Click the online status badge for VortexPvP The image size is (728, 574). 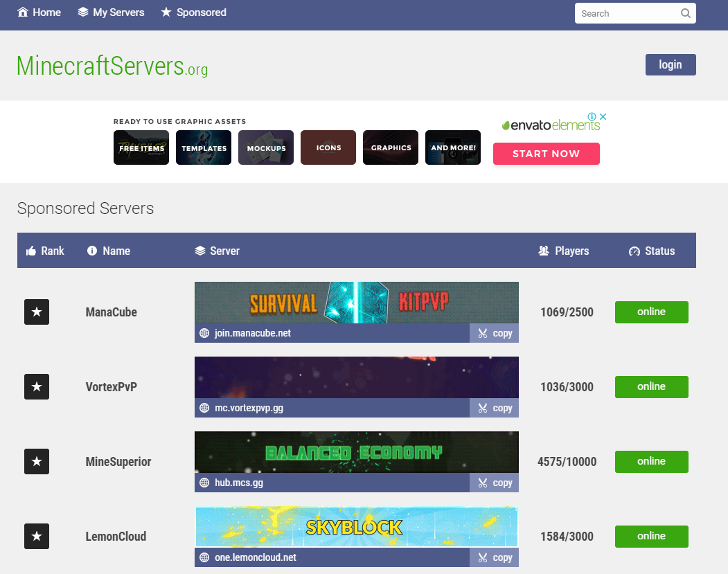pyautogui.click(x=651, y=386)
